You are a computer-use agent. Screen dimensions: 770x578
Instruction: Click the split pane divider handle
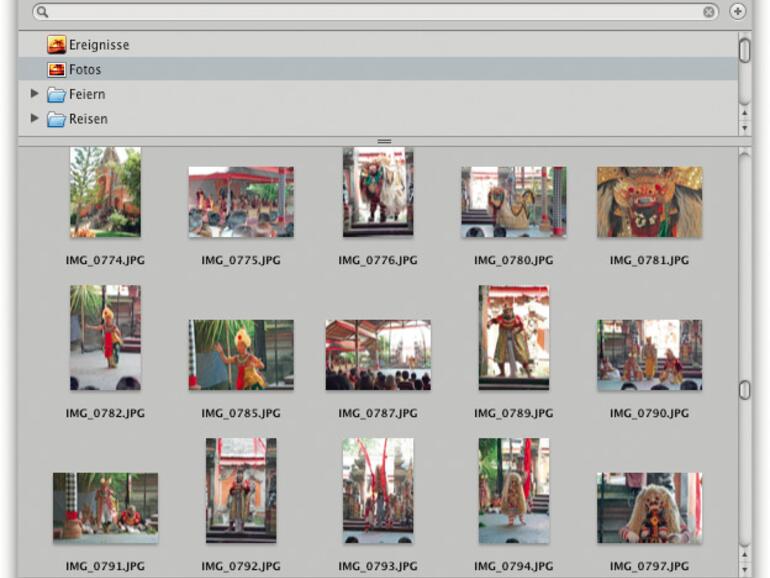click(384, 141)
